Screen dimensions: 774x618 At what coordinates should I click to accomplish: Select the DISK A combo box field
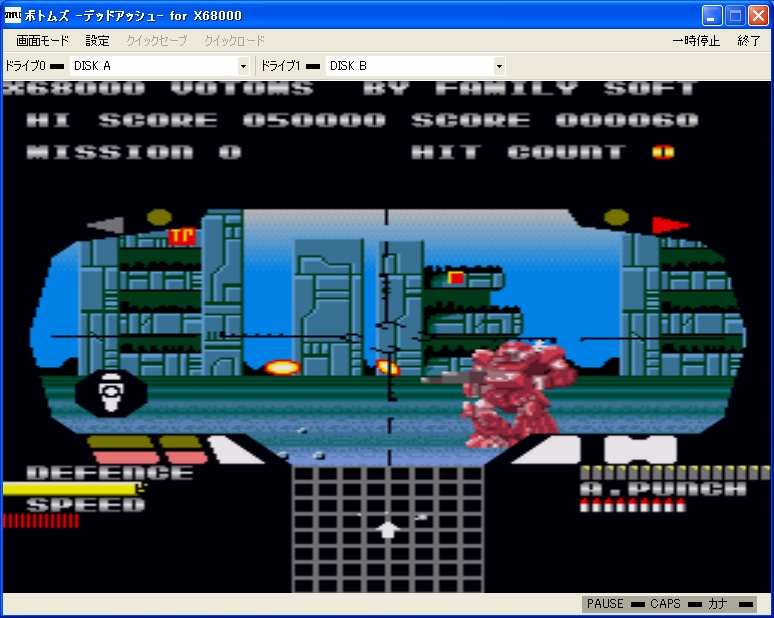159,66
